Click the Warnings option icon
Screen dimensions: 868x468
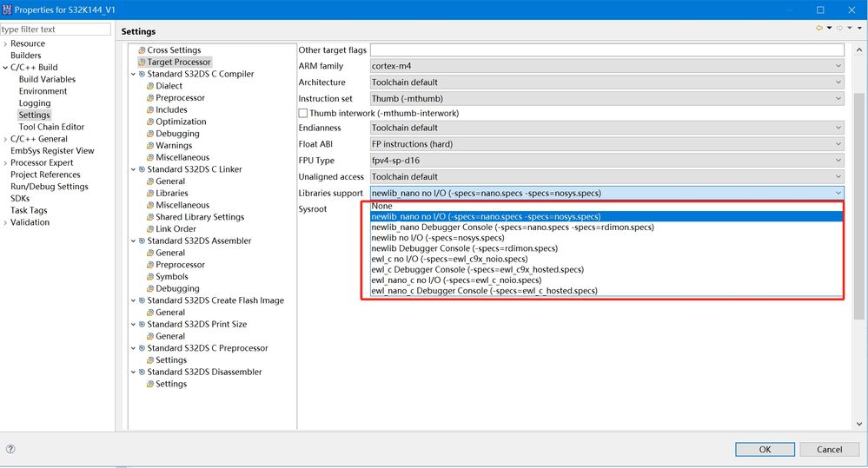(x=150, y=146)
